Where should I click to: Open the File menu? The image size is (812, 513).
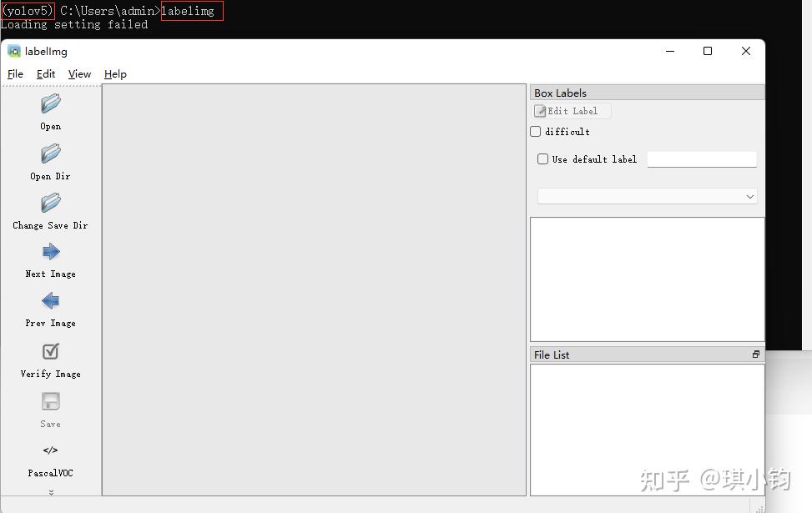(15, 74)
